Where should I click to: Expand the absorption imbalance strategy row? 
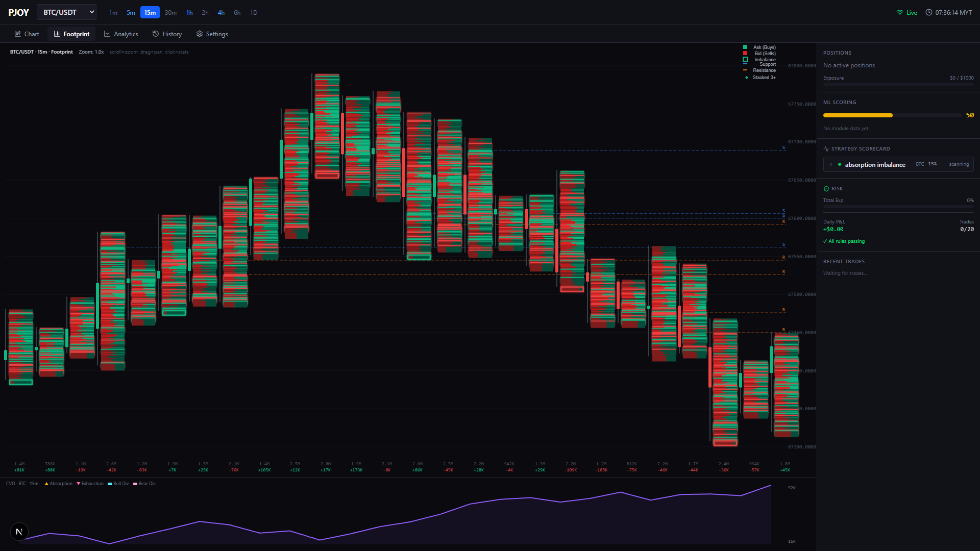click(x=898, y=164)
